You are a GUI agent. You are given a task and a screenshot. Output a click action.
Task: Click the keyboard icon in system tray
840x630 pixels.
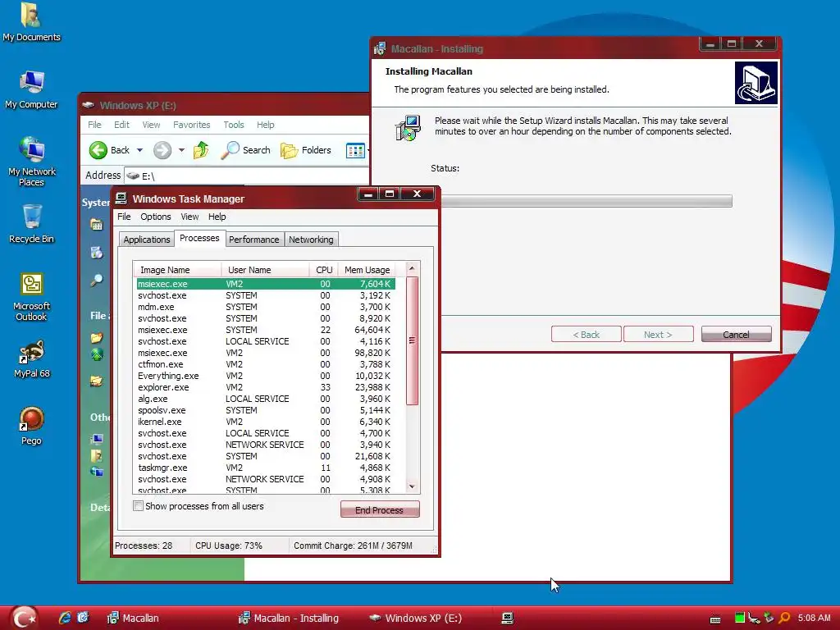[715, 619]
